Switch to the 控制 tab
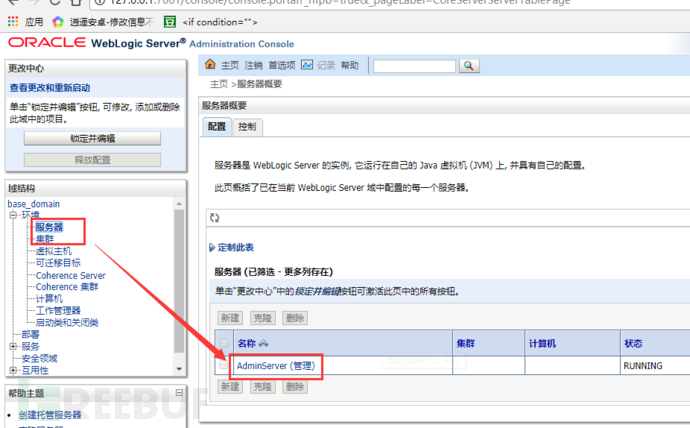The image size is (690, 428). (x=247, y=127)
